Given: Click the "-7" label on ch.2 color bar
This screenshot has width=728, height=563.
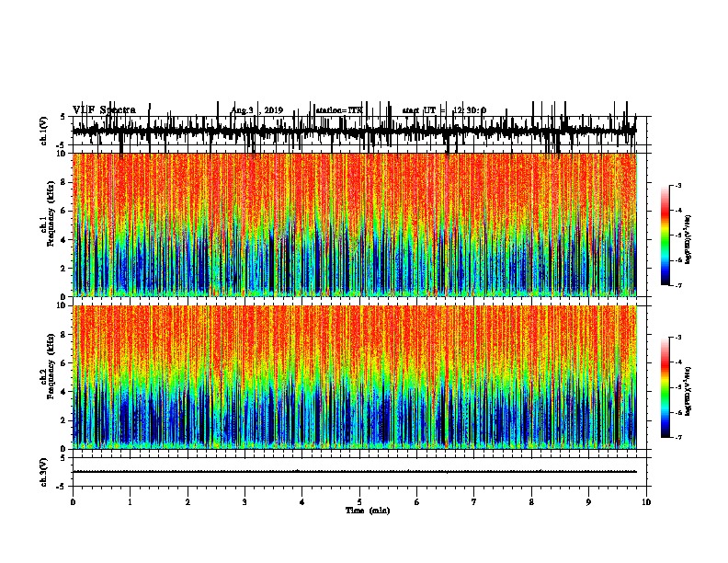Looking at the screenshot, I should pyautogui.click(x=678, y=438).
